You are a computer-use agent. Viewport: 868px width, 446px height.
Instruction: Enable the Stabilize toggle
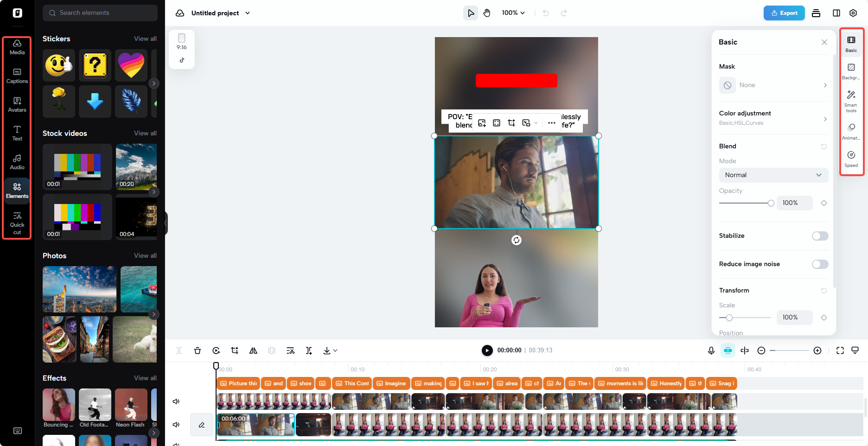click(x=819, y=236)
